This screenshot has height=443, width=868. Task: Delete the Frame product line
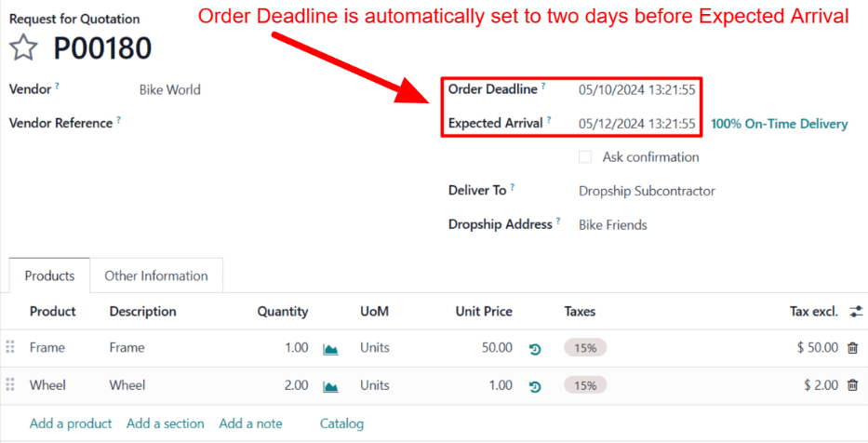click(852, 348)
